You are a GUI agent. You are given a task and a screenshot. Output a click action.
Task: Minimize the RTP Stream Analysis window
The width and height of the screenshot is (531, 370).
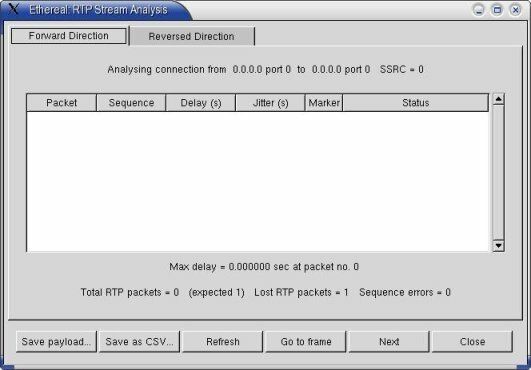[479, 10]
